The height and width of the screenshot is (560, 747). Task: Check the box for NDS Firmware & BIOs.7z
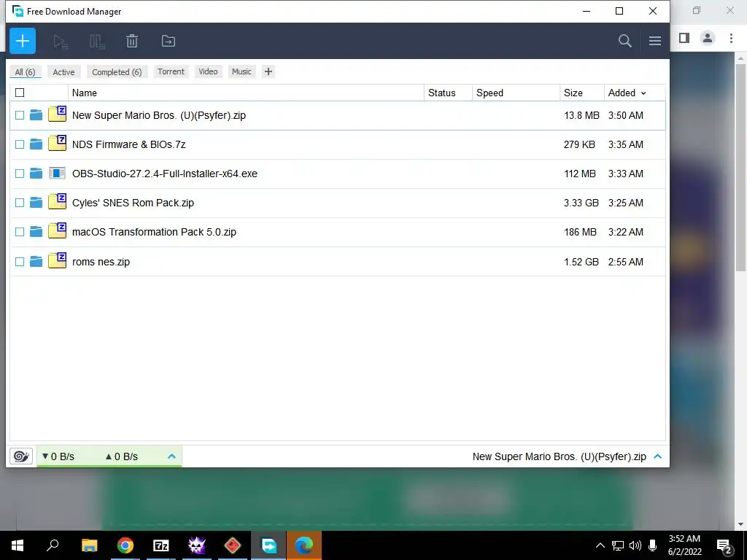[x=20, y=144]
